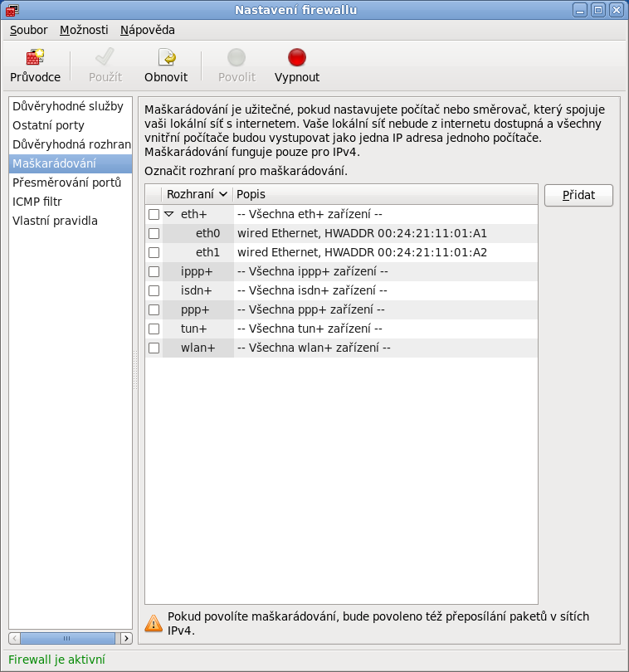The image size is (629, 672).
Task: Enable masquerading for ippp+
Action: [x=154, y=272]
